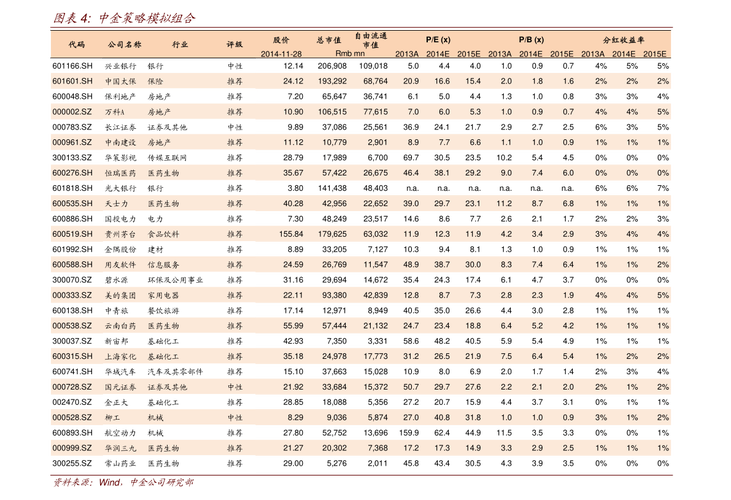Viewport: 731px width, 500px height.
Task: Click company name 常山药业
Action: point(120,464)
